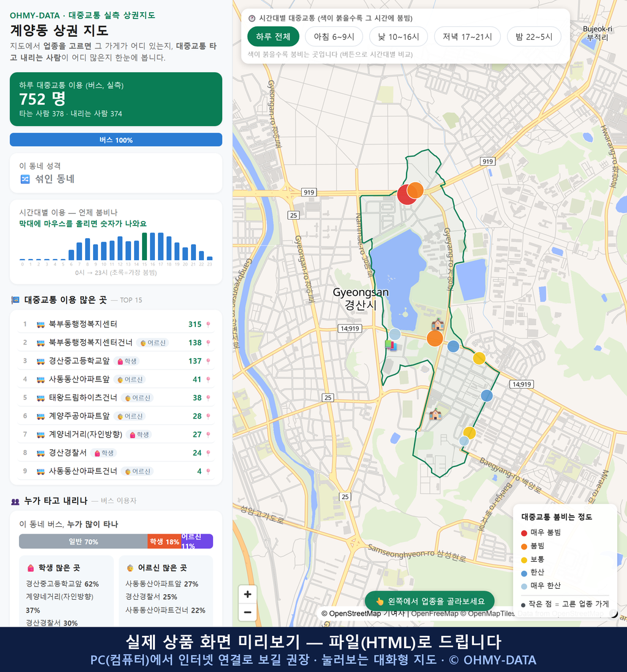Click the map pin icon for 북부동행정복지센터건너
The image size is (627, 672).
[x=208, y=343]
